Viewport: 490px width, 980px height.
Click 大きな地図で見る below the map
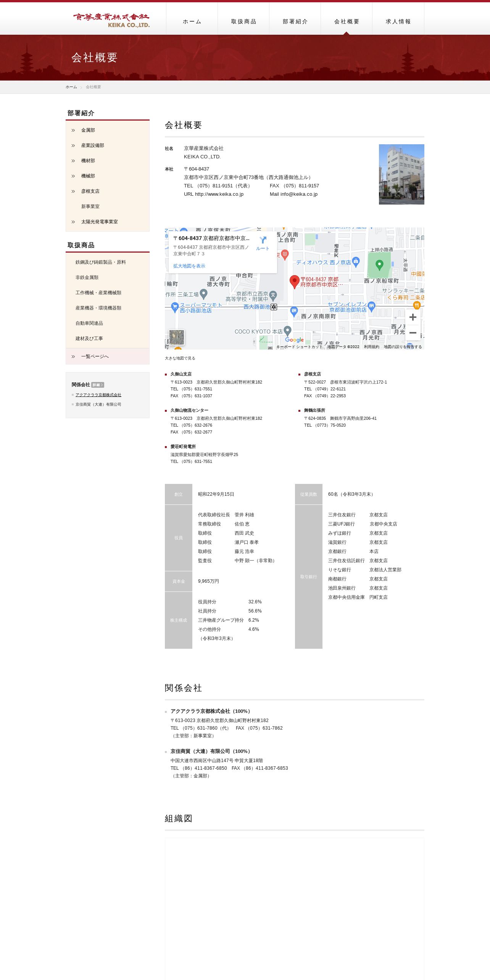point(180,358)
